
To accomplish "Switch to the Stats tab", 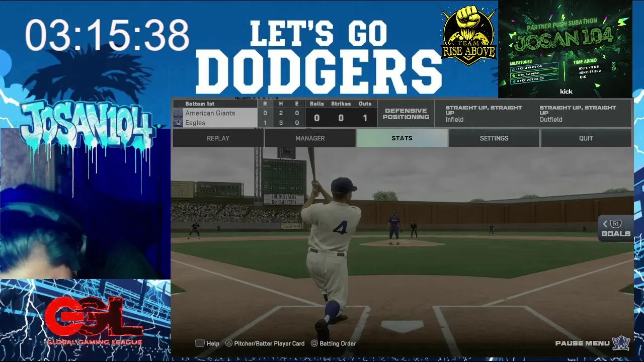I will point(402,138).
